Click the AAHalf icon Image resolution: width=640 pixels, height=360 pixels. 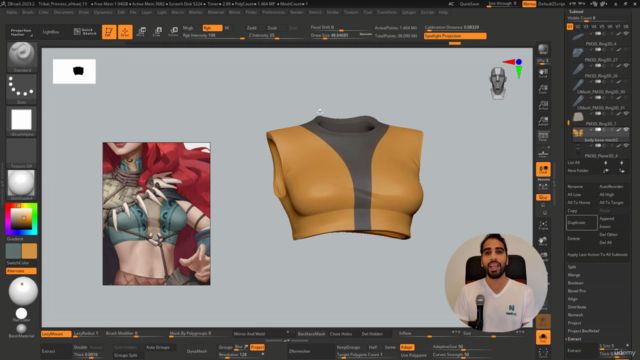[543, 121]
